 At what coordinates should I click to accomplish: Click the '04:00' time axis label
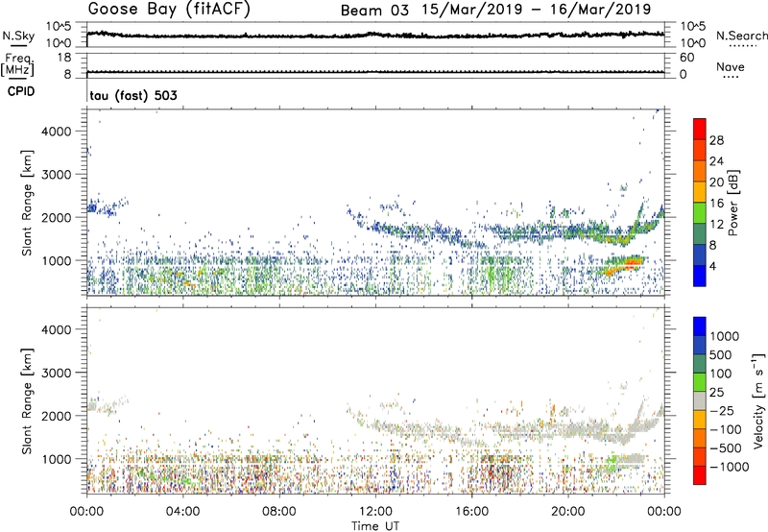coord(182,512)
